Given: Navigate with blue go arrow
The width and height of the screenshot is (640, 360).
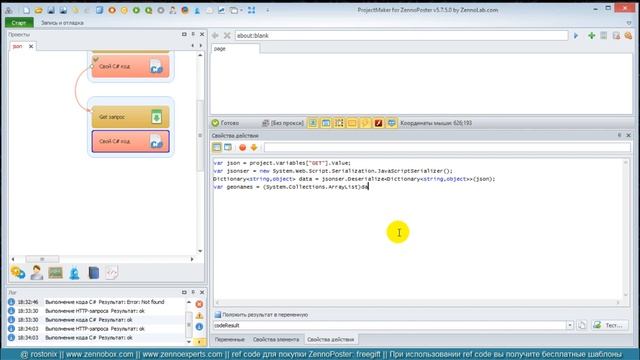Looking at the screenshot, I should [576, 36].
